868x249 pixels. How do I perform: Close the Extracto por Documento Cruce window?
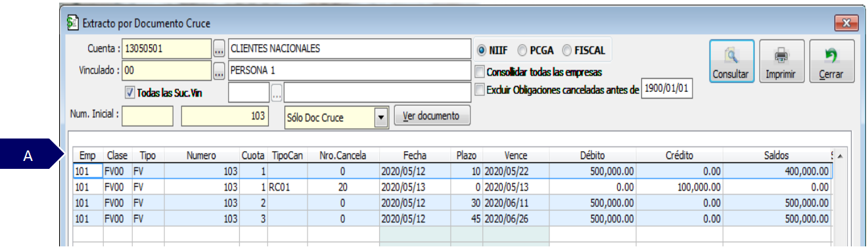[846, 24]
